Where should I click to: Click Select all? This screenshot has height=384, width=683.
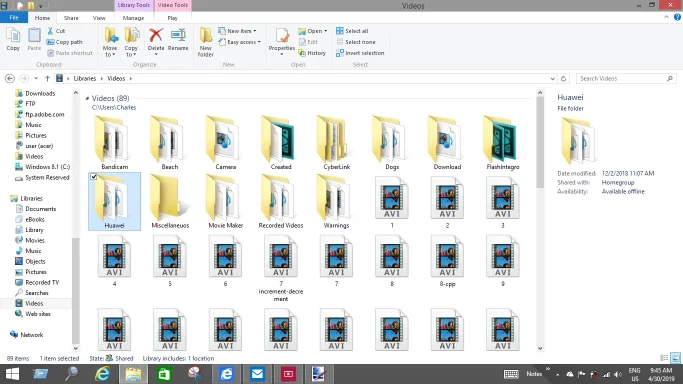point(352,31)
